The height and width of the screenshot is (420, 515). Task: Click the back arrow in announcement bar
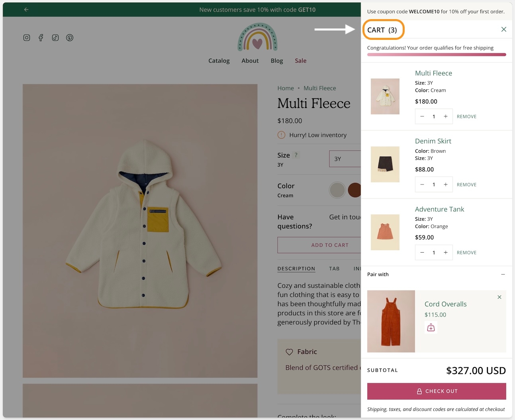coord(26,10)
